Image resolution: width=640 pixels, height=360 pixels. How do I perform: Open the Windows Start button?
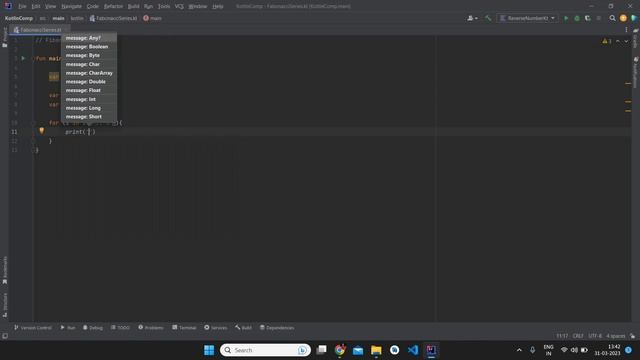pyautogui.click(x=209, y=350)
